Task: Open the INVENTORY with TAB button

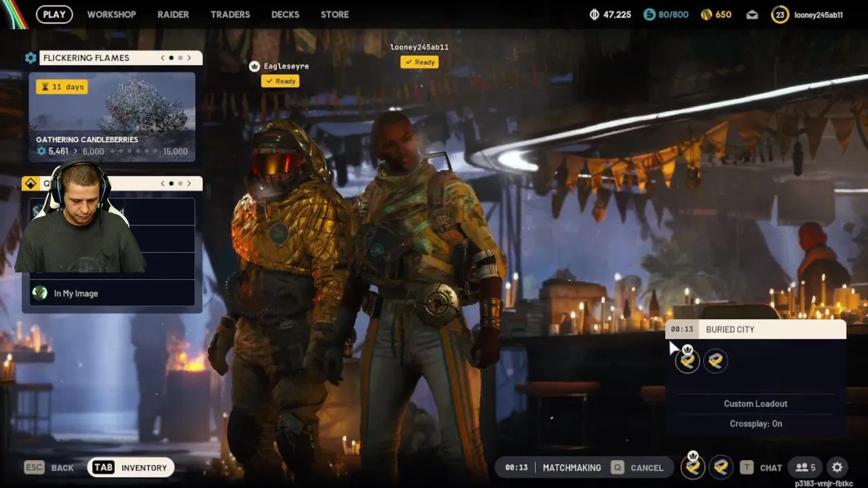Action: 131,467
